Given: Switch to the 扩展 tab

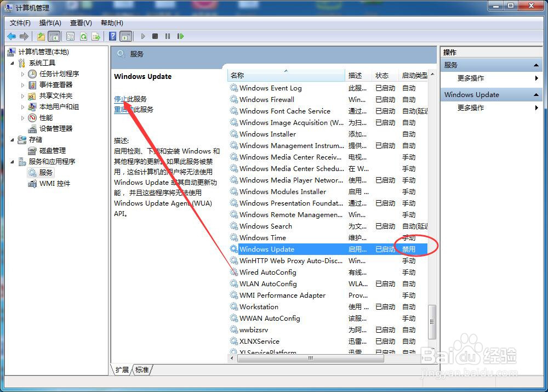Looking at the screenshot, I should [122, 370].
